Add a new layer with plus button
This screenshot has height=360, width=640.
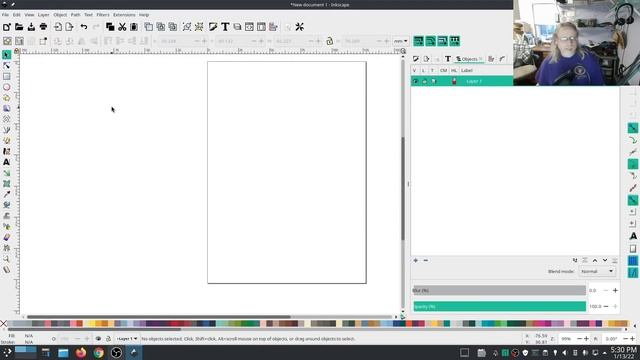click(416, 260)
